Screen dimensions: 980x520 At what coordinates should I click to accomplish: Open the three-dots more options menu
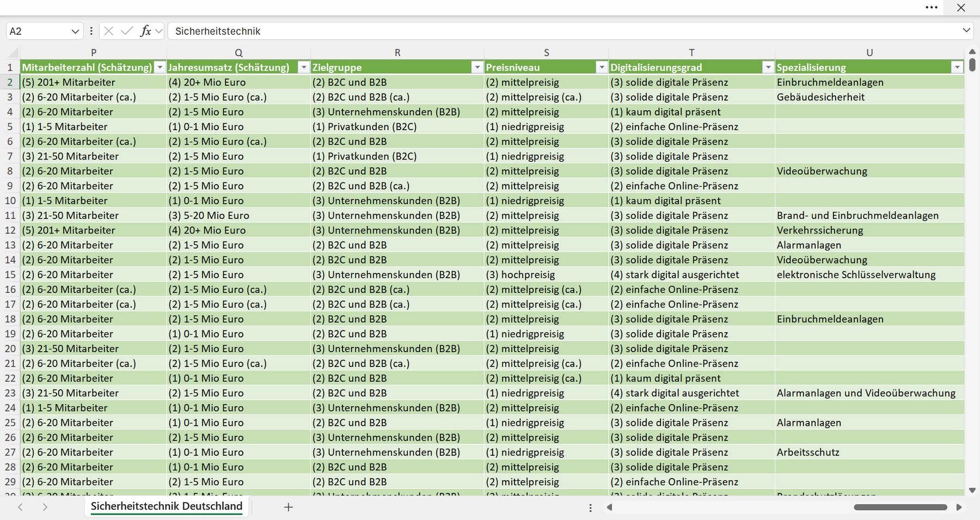point(932,8)
